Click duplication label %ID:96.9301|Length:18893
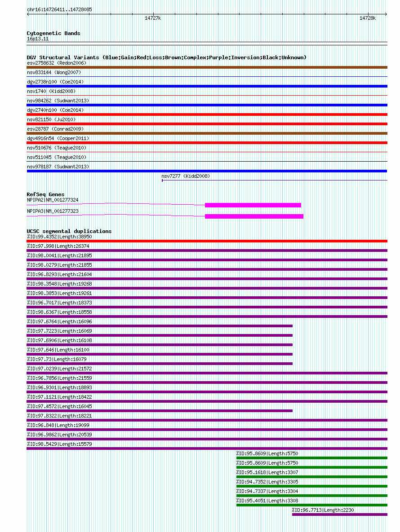Screen dimensions: 400x532 [x=59, y=387]
